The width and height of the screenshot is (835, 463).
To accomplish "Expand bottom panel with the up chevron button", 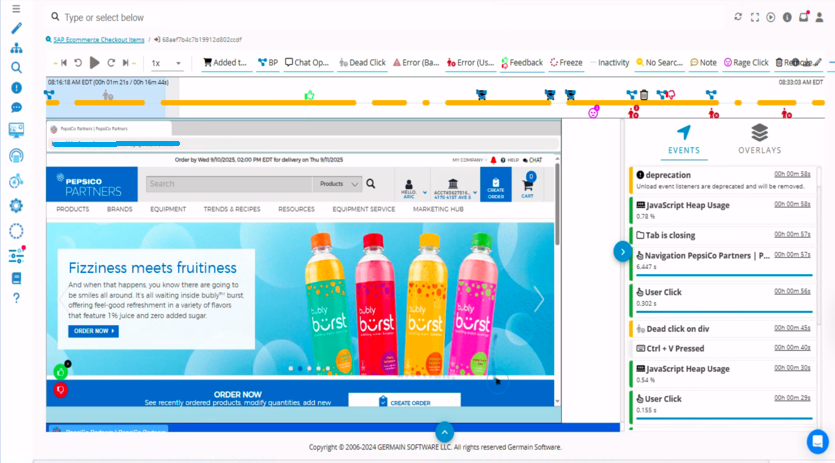I will tap(445, 432).
